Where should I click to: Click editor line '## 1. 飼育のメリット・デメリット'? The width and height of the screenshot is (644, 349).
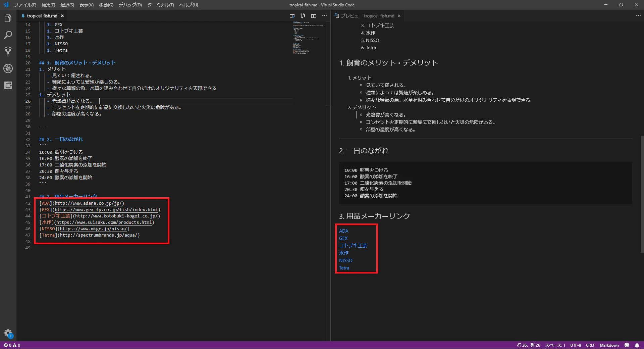(x=77, y=63)
